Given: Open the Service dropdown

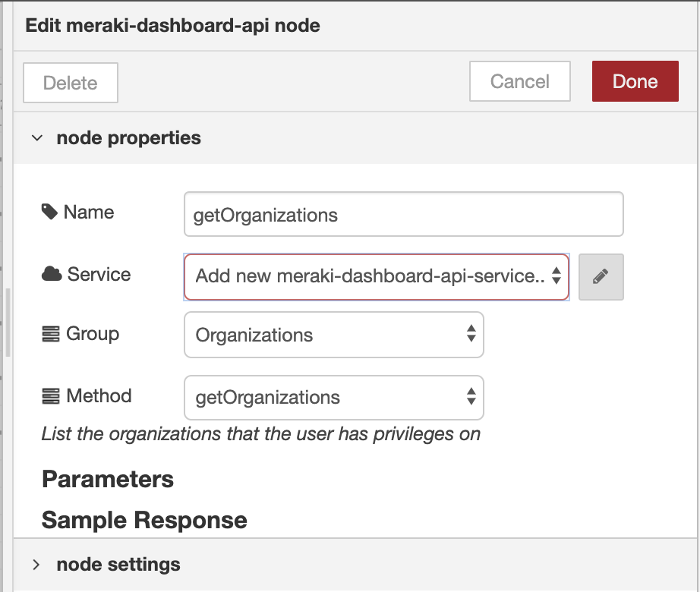Looking at the screenshot, I should 377,276.
